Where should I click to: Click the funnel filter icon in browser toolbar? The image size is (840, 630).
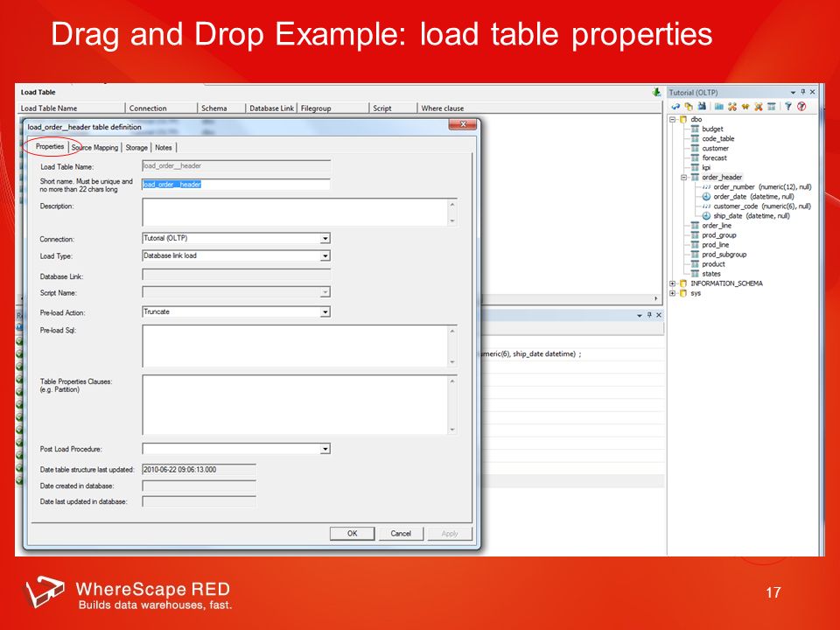pyautogui.click(x=788, y=107)
